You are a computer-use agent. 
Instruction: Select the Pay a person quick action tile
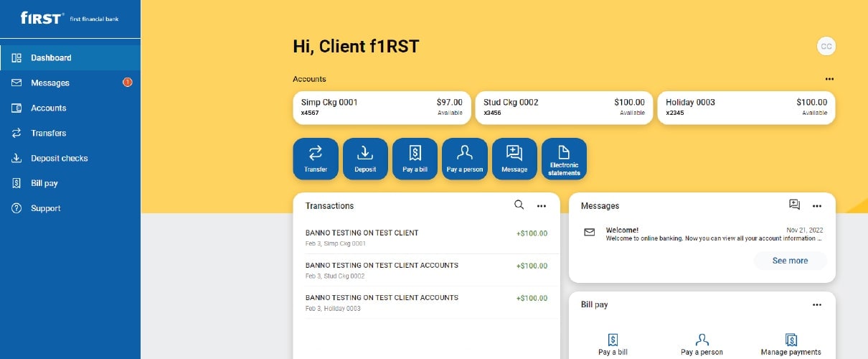[x=465, y=159]
